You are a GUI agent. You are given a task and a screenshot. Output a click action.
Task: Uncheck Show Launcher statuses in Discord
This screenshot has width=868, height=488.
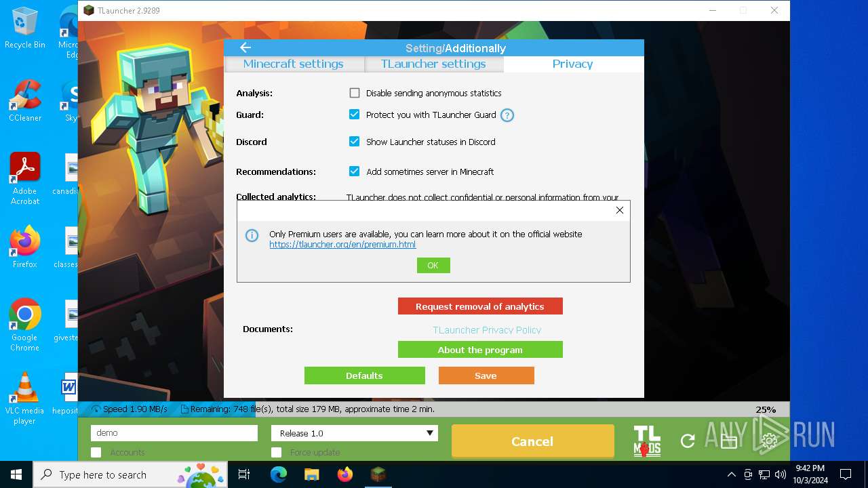[354, 142]
